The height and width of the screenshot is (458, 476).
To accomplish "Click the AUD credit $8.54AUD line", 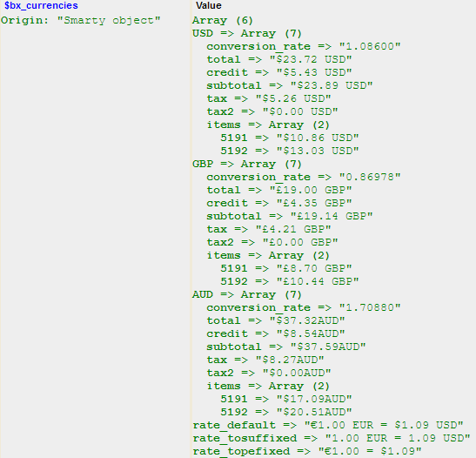I will click(x=276, y=333).
